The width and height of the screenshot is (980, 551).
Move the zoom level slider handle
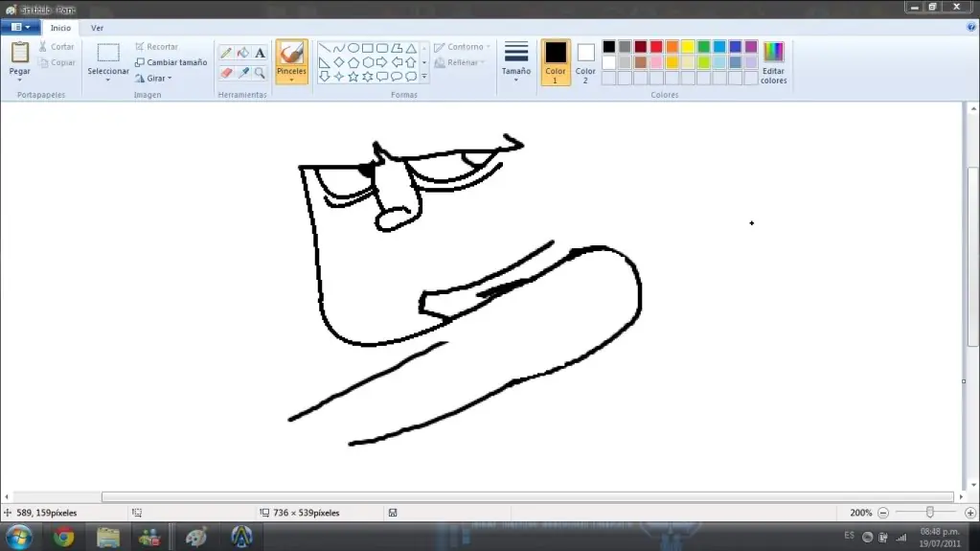(930, 513)
